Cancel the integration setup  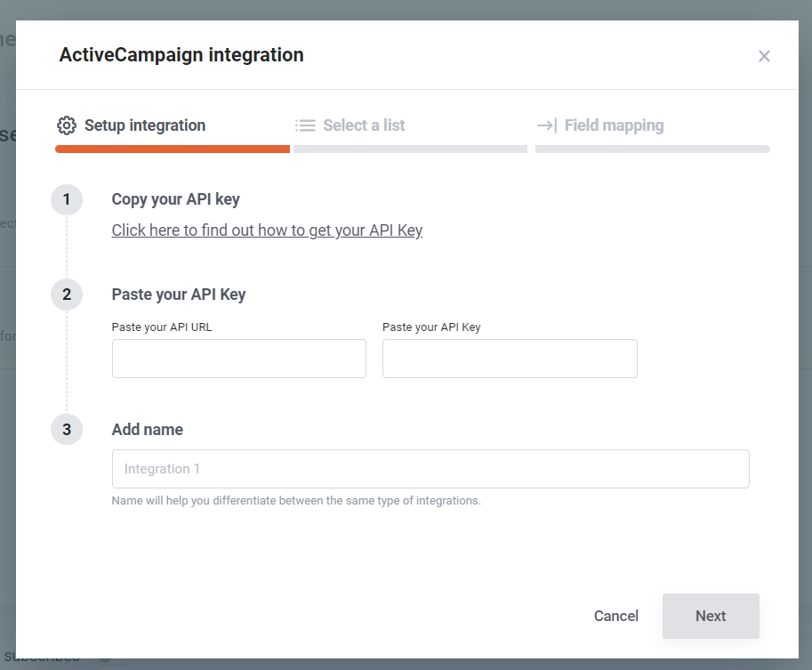[615, 616]
